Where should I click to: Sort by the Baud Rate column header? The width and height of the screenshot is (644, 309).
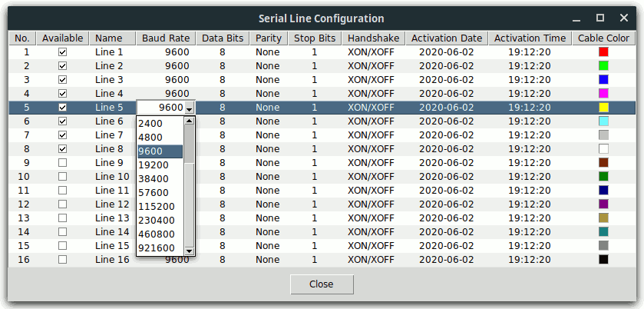pos(165,38)
